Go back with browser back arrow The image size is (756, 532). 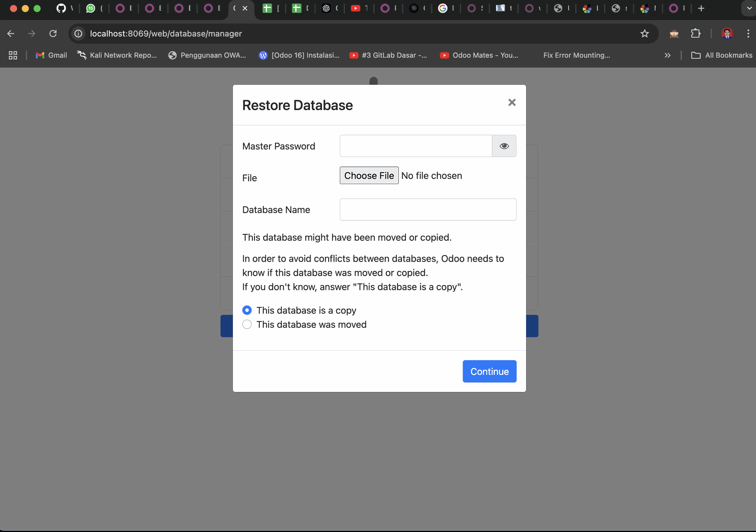coord(11,34)
